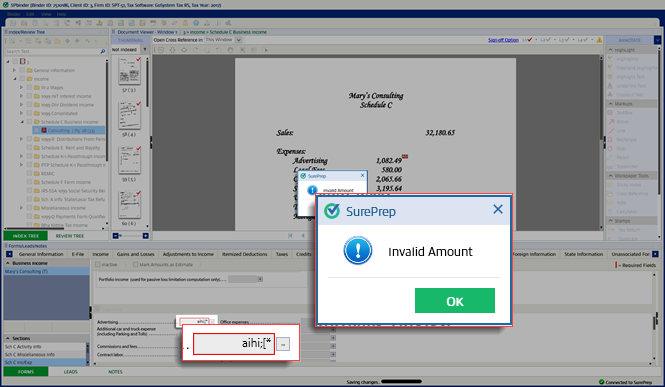Collapse the Markups section in Annotate panel

[x=611, y=103]
